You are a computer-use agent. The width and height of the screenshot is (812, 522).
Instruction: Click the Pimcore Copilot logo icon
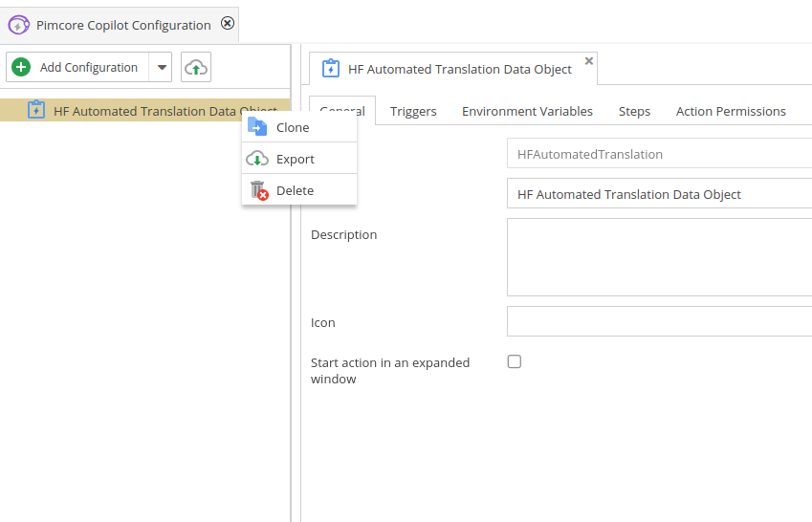coord(18,25)
